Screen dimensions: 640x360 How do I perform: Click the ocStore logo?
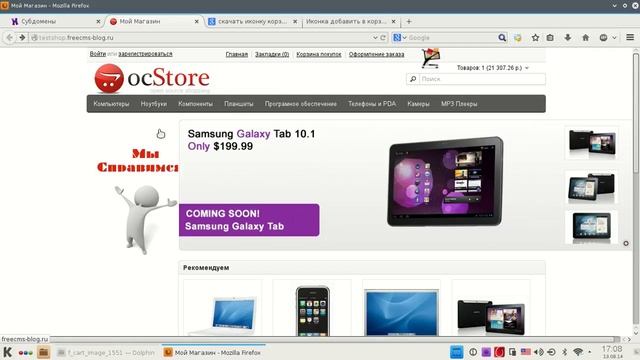pos(152,78)
